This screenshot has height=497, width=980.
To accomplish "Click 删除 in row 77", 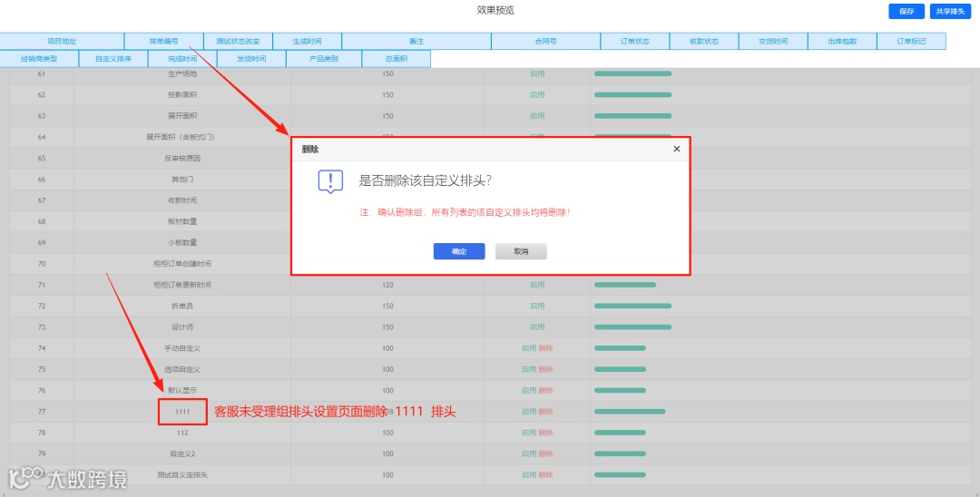I will click(x=545, y=412).
